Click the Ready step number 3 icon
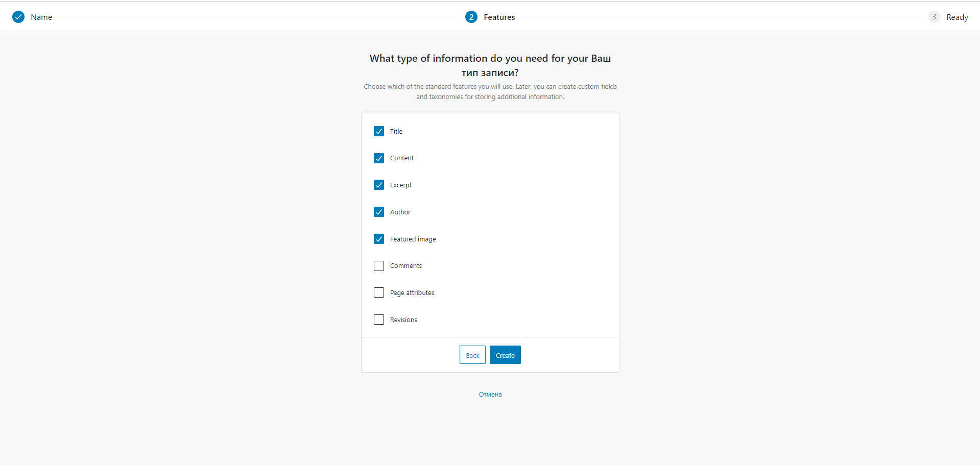The height and width of the screenshot is (465, 980). [x=934, y=17]
